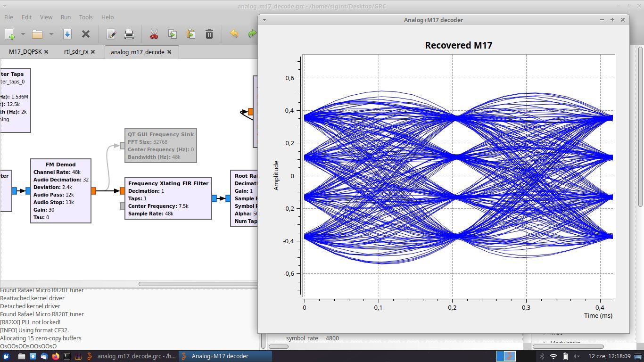Paste blocks with the clipboard icon
The height and width of the screenshot is (362, 644).
190,34
